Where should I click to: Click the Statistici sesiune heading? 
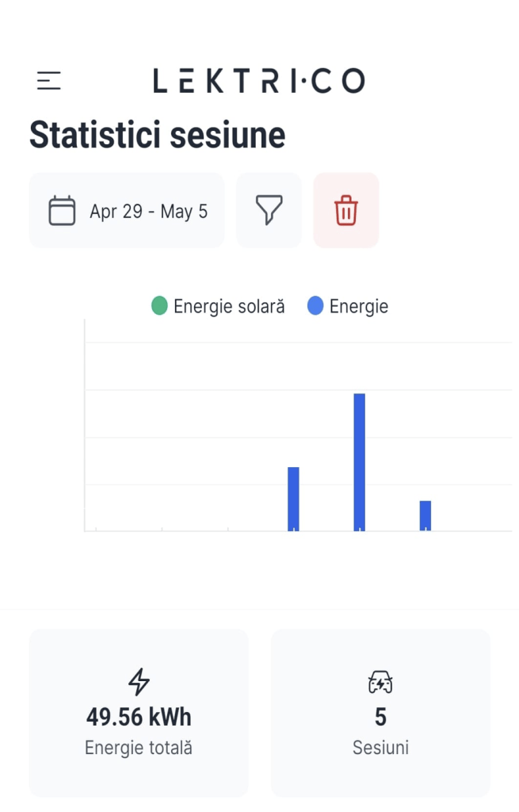157,136
